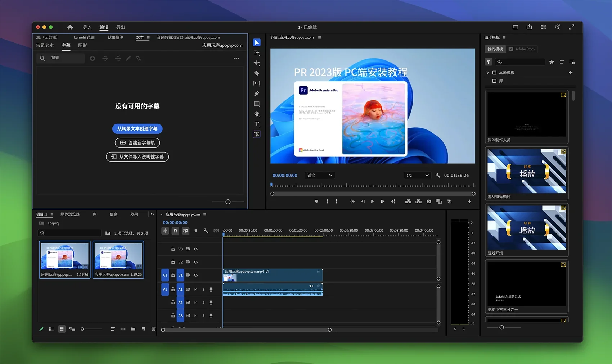This screenshot has width=612, height=364.
Task: Toggle the timeline snap magnet
Action: [x=175, y=231]
